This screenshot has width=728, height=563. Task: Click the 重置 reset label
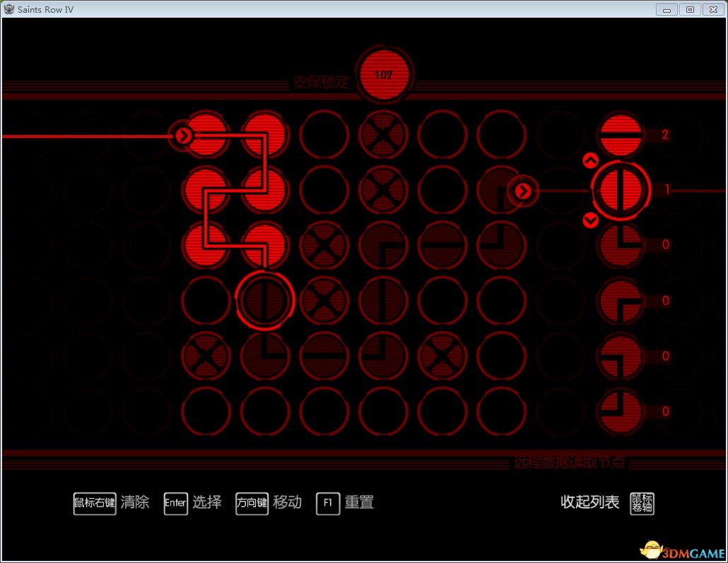click(359, 502)
